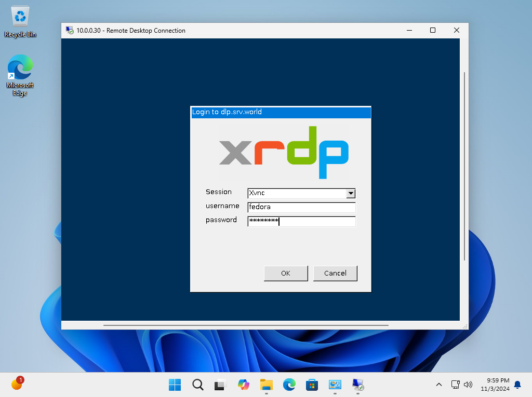Minimize the Remote Desktop Connection window

click(409, 30)
